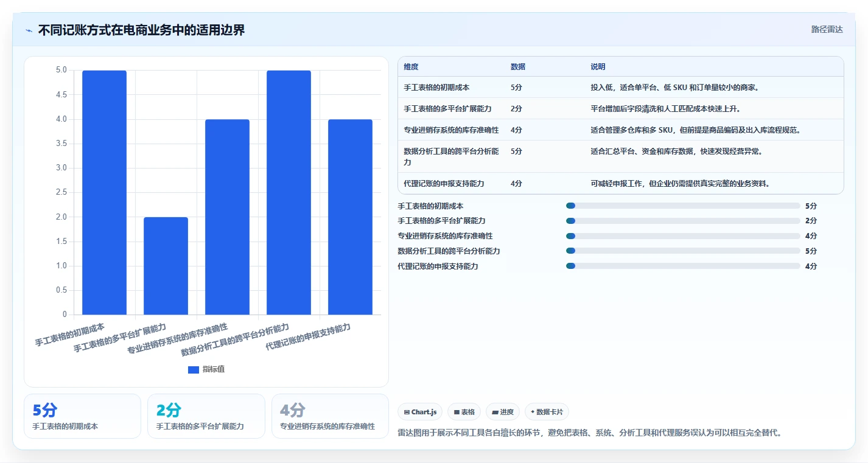The width and height of the screenshot is (868, 463).
Task: Click the 路径雷达 label in the header
Action: (x=827, y=29)
